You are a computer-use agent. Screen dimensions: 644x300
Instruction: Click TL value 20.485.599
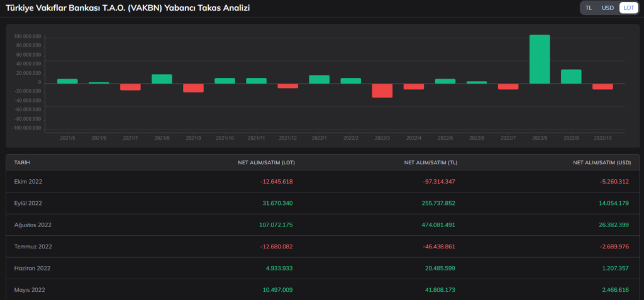pos(440,269)
